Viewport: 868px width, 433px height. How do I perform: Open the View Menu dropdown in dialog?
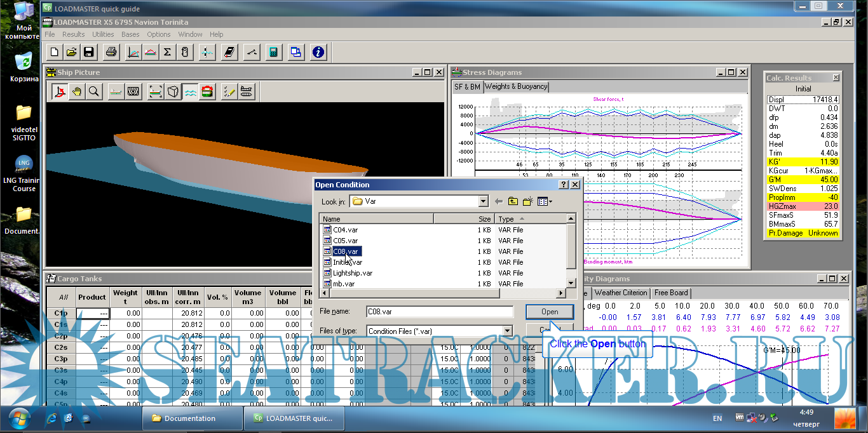545,201
